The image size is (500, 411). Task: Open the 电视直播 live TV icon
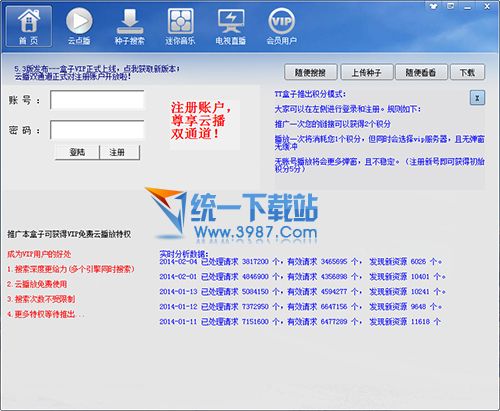(x=231, y=26)
